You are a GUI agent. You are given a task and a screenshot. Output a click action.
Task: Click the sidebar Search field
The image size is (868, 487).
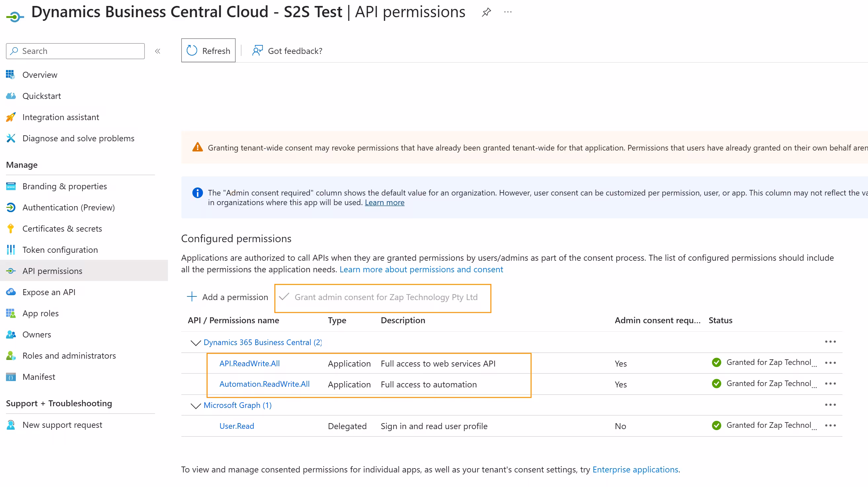click(75, 51)
